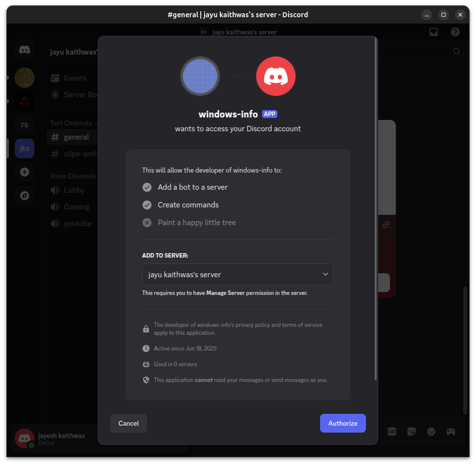Click the clock icon for Active since
476x465 pixels.
tap(146, 349)
